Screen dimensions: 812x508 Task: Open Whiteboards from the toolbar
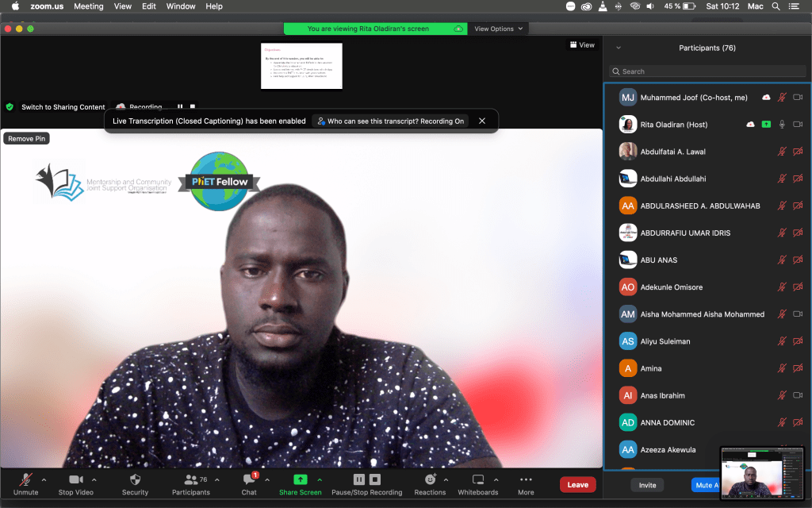click(477, 480)
